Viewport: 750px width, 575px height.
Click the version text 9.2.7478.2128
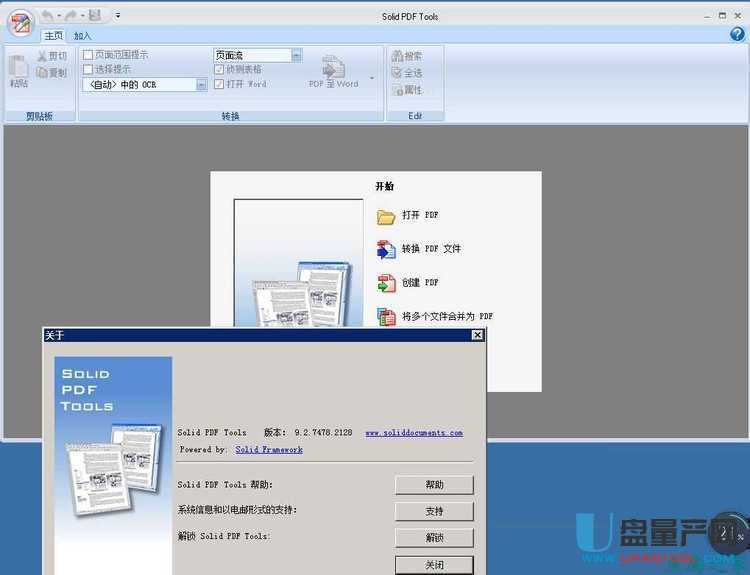pyautogui.click(x=323, y=432)
